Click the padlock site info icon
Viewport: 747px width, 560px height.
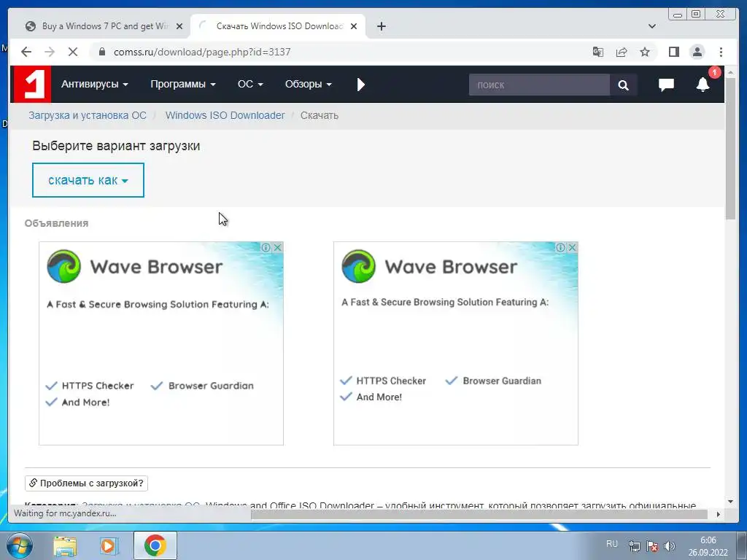[101, 52]
